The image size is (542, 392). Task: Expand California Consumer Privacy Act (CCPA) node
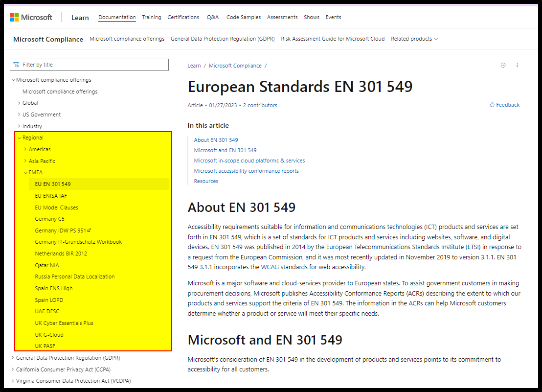(61, 369)
